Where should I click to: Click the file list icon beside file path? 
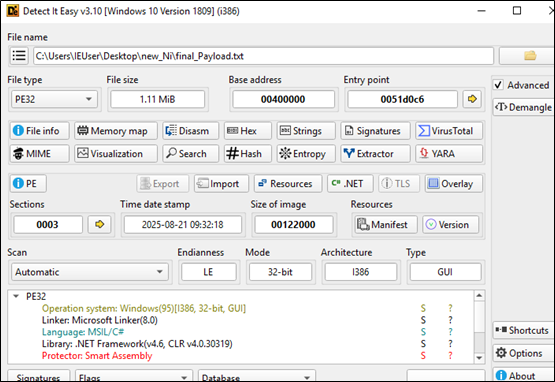tap(19, 56)
